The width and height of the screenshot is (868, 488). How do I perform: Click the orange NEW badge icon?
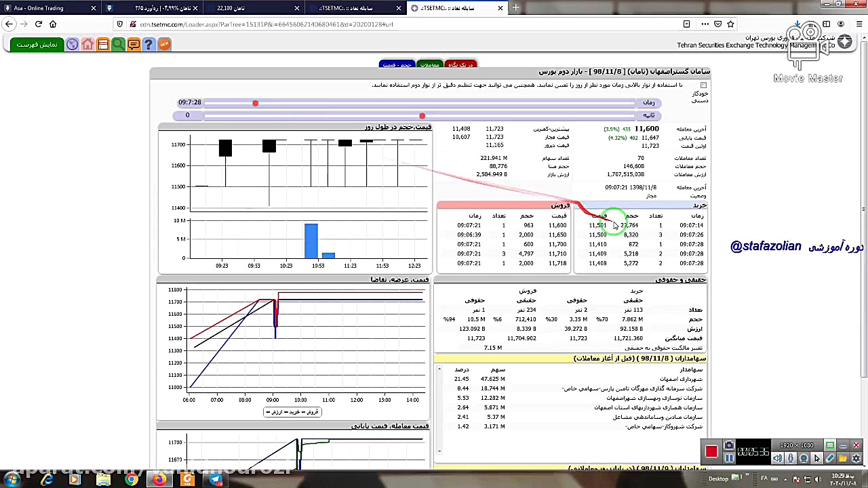click(x=164, y=45)
